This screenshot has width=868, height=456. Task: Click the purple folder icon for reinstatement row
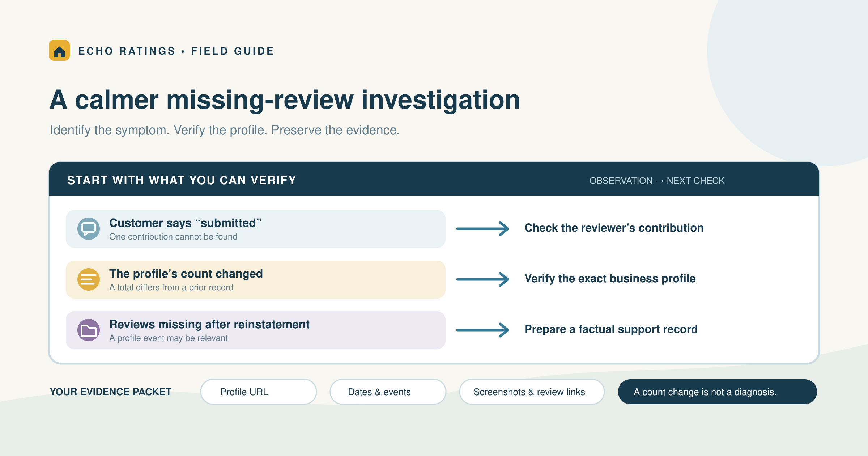89,330
